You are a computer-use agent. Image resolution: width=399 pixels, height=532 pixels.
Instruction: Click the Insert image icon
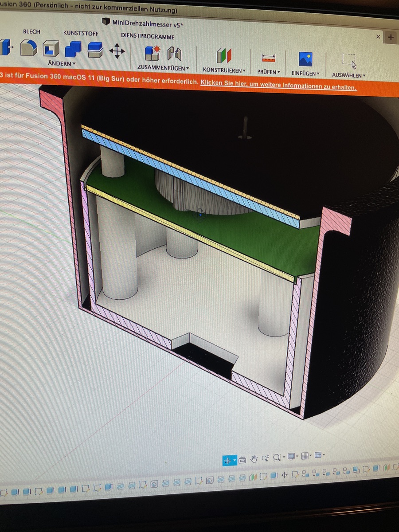[305, 59]
